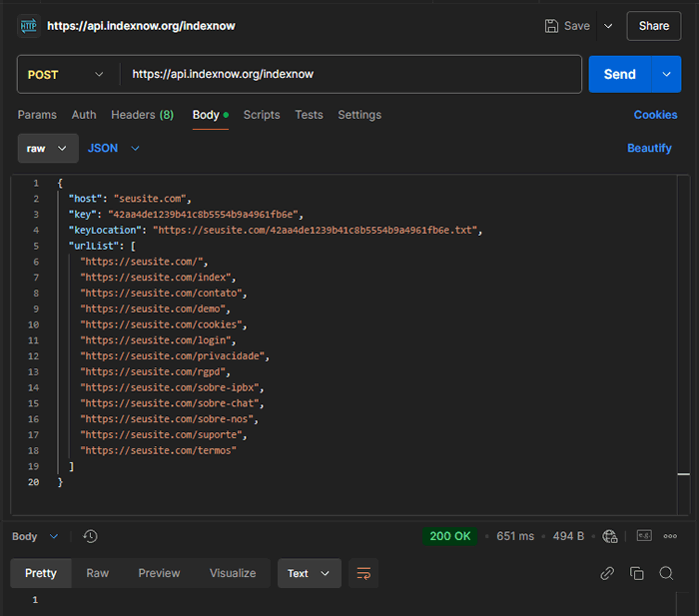Open the JSON format dropdown

[114, 149]
